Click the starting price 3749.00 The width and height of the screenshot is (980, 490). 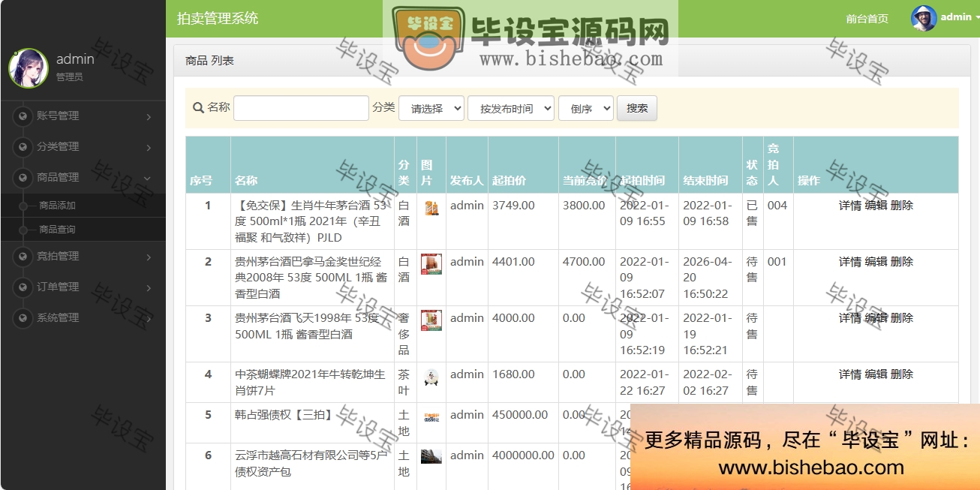(x=513, y=205)
